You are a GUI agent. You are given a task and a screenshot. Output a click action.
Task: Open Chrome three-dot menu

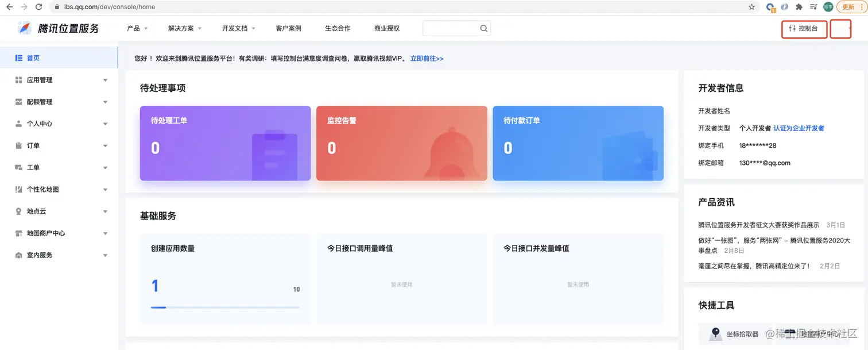click(862, 7)
